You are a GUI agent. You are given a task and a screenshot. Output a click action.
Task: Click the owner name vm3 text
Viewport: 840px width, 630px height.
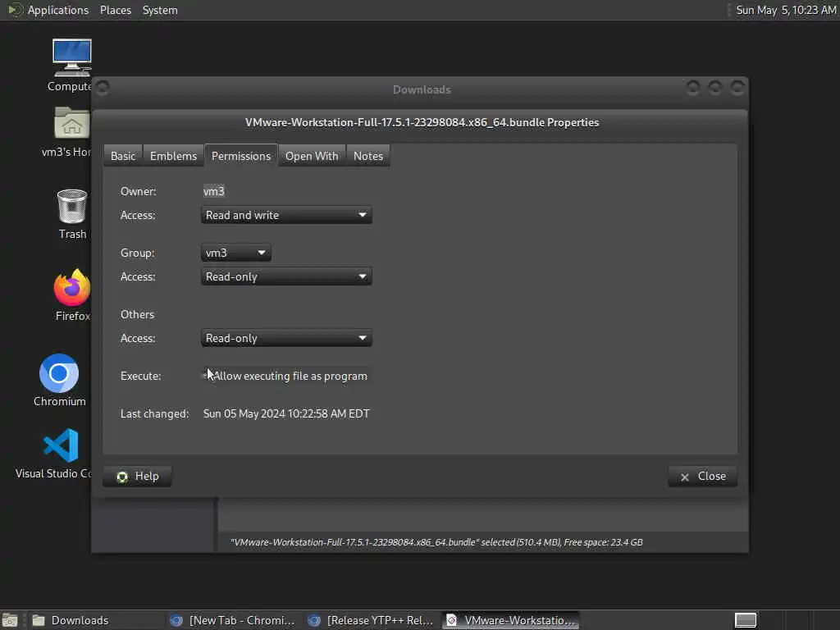[214, 191]
